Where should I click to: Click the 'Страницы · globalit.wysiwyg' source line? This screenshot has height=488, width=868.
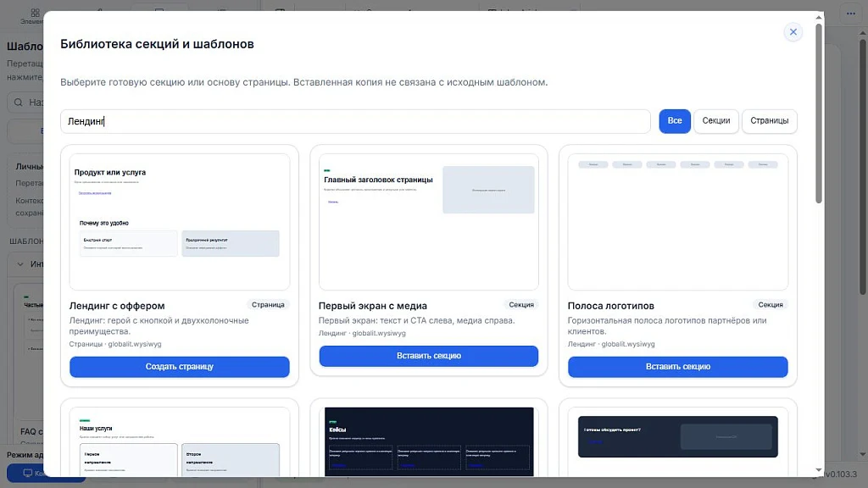point(115,344)
